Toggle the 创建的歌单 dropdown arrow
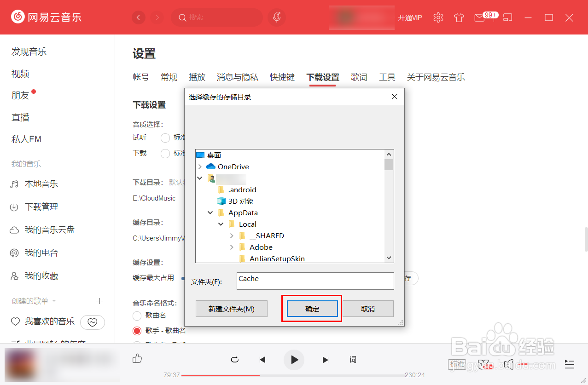The image size is (588, 385). (x=54, y=301)
